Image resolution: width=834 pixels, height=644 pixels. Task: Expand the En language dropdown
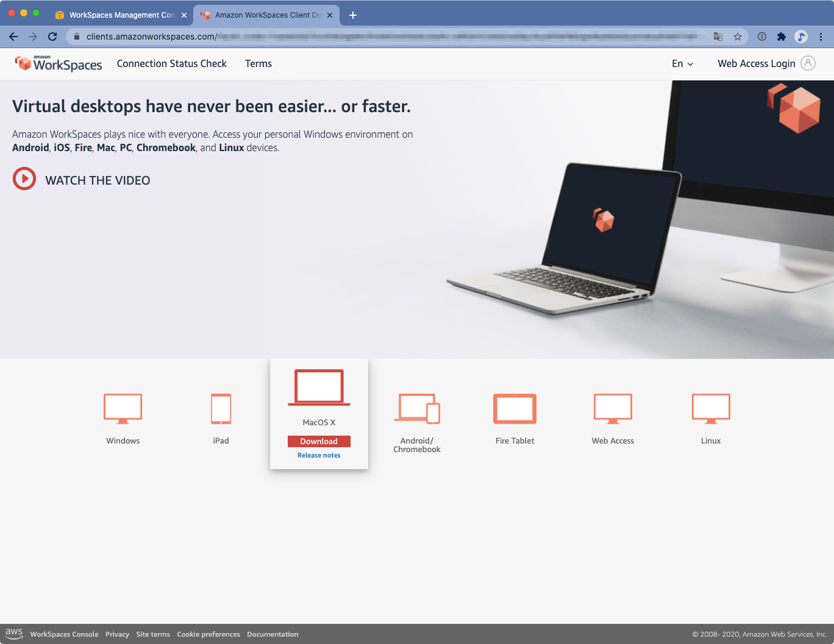[683, 63]
